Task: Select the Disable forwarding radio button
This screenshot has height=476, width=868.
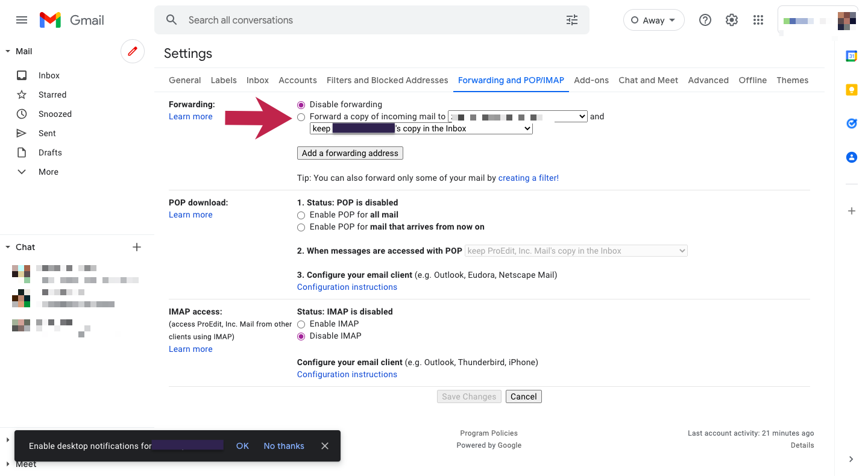Action: [x=301, y=104]
